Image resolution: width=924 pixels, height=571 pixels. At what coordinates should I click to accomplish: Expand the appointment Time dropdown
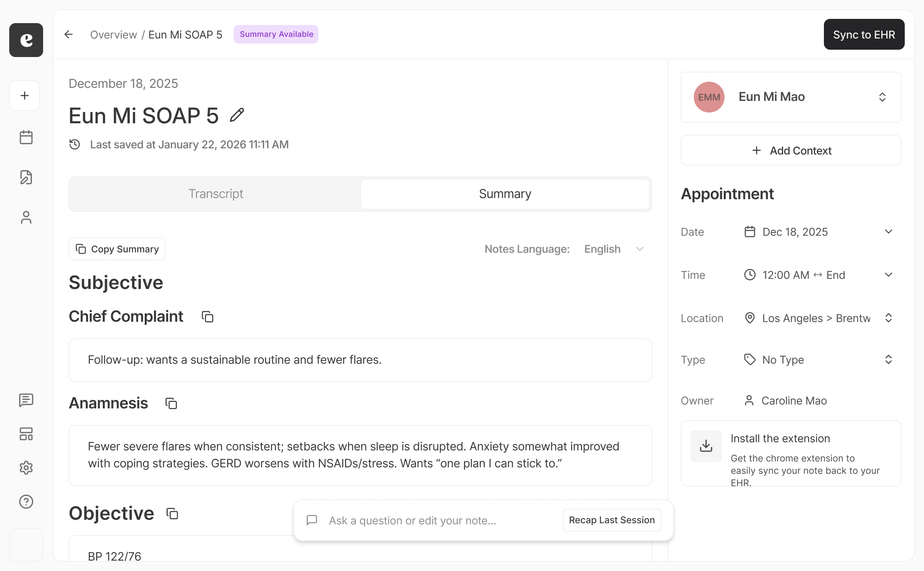(x=818, y=275)
